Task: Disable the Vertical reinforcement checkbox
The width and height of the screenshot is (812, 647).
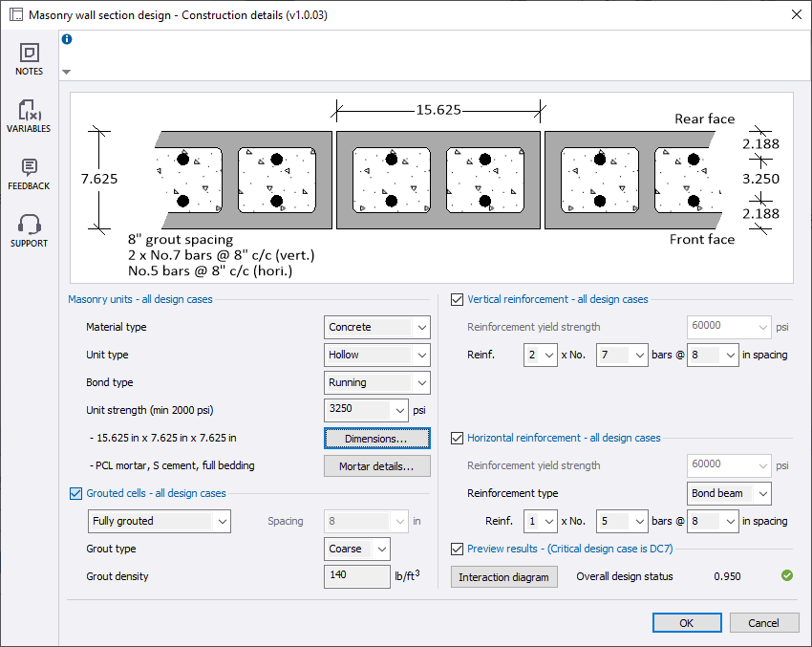Action: (x=457, y=299)
